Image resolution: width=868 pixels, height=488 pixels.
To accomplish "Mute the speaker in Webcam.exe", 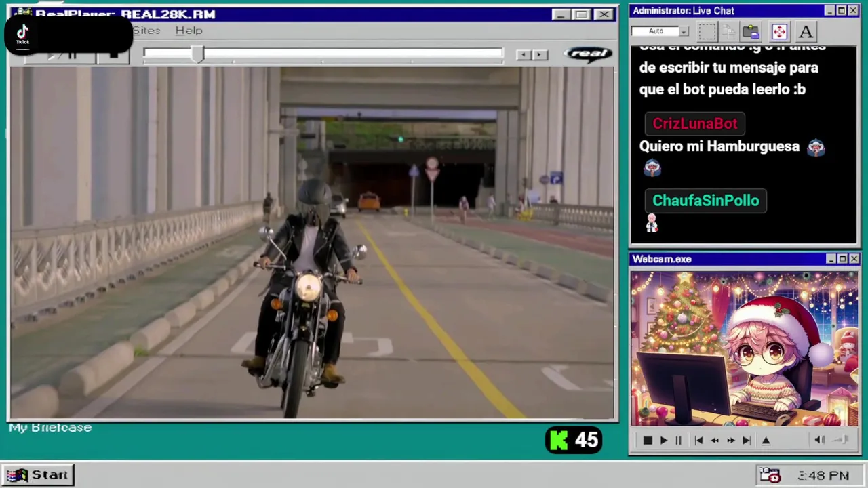I will (x=819, y=440).
